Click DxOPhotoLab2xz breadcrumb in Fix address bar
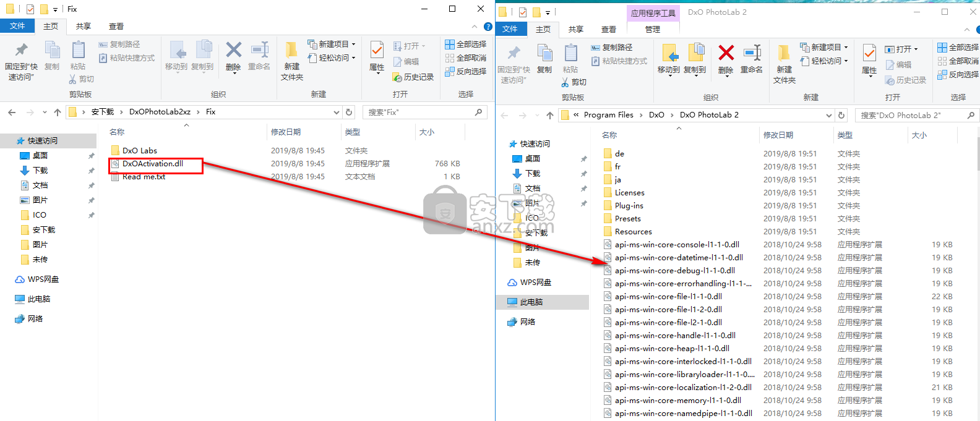 pyautogui.click(x=160, y=112)
